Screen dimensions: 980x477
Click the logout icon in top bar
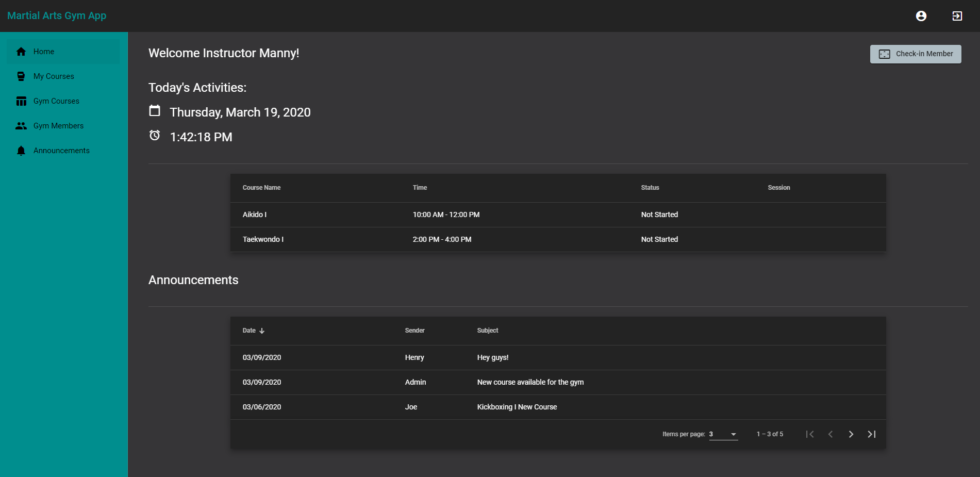[x=957, y=16]
